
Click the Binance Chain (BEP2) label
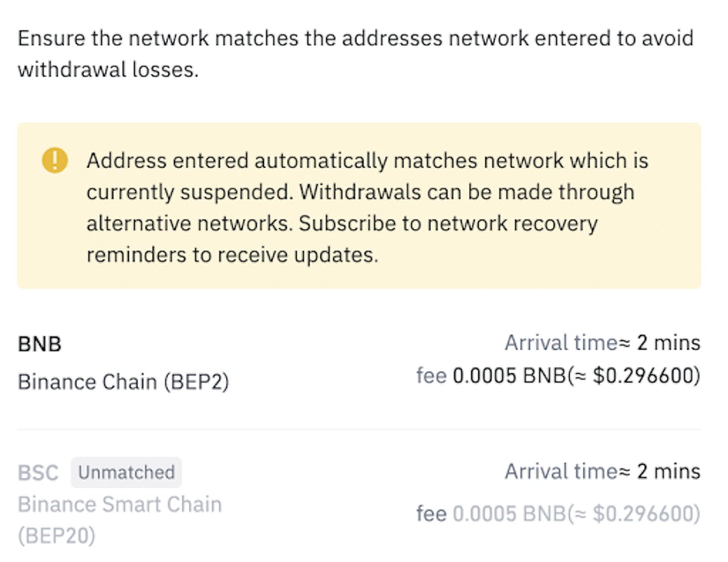pyautogui.click(x=123, y=382)
